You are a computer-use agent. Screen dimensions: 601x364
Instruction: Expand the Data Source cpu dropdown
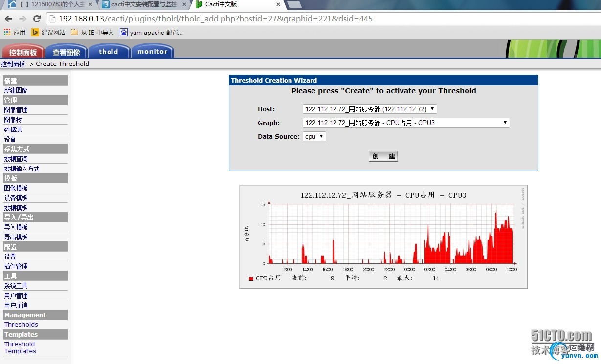coord(314,136)
